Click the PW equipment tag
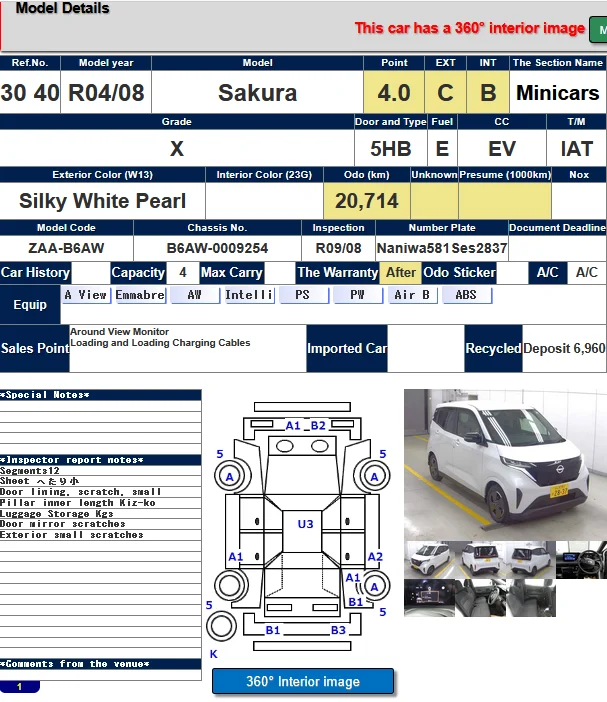The image size is (607, 702). pos(357,296)
